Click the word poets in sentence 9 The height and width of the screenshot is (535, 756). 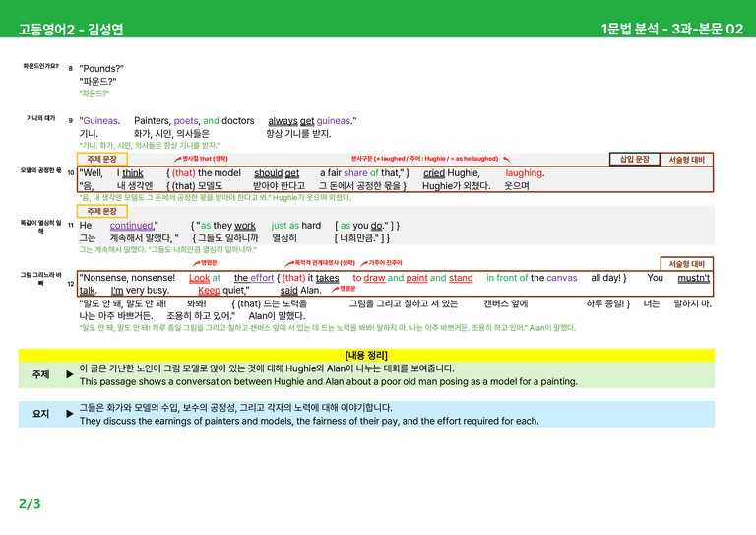point(186,120)
